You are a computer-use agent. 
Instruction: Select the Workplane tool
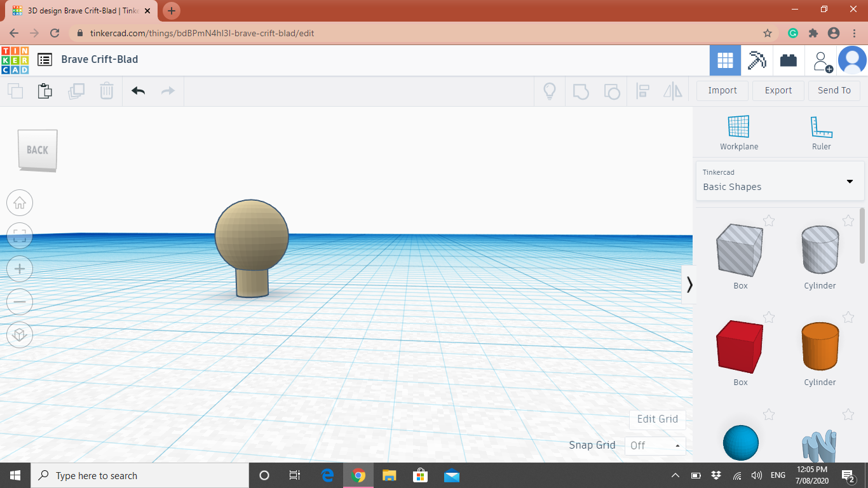[739, 133]
